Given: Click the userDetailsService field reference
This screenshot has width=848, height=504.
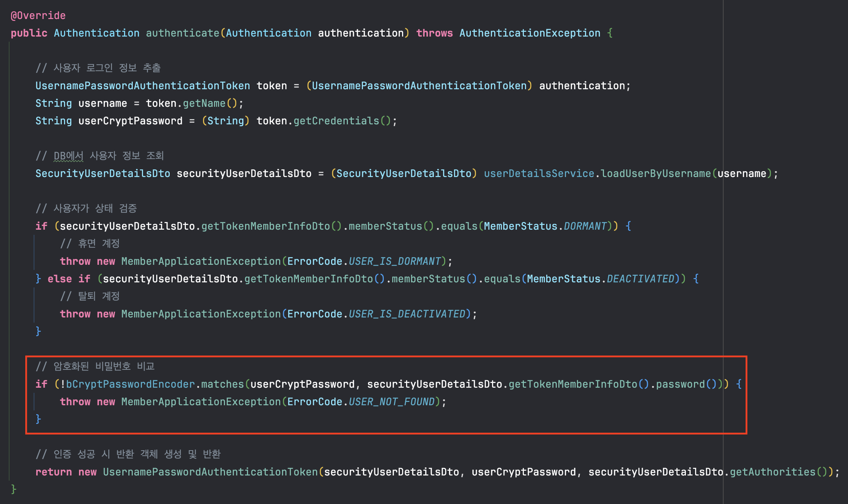Looking at the screenshot, I should [539, 173].
